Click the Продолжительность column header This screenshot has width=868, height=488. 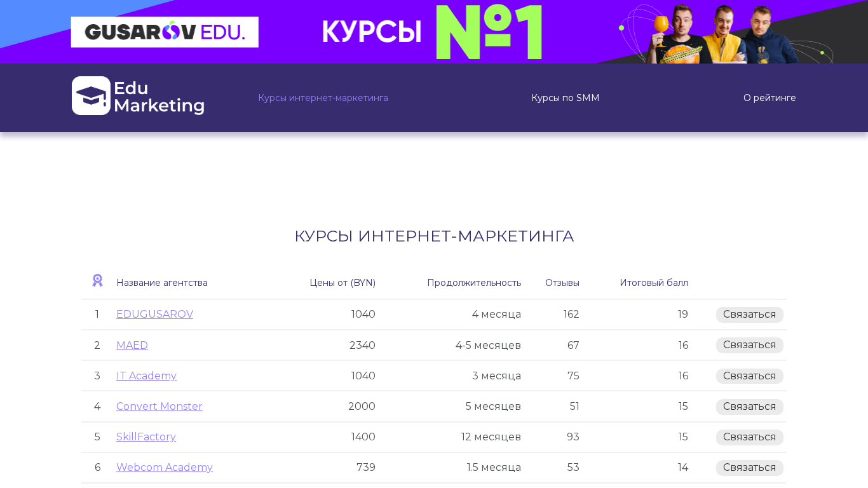(474, 283)
